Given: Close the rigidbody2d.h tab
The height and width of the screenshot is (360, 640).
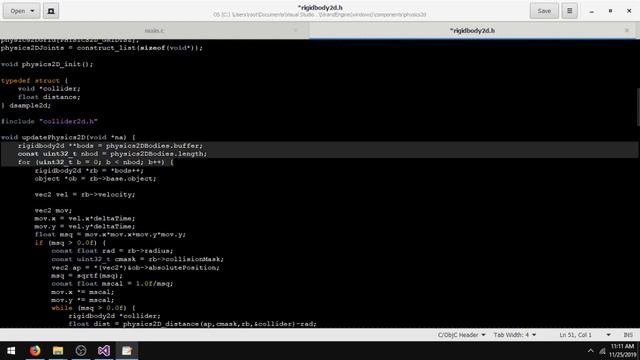Looking at the screenshot, I should coord(627,31).
